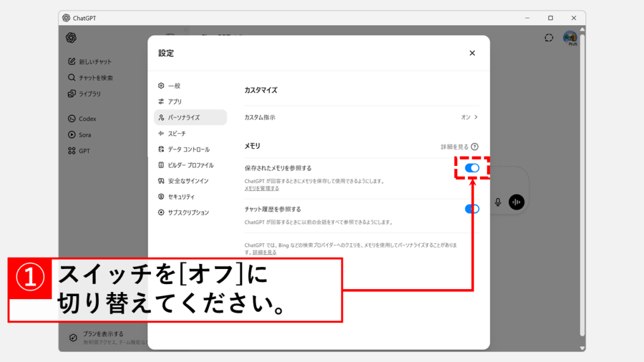
Task: Open the アプリ settings section
Action: click(190, 101)
